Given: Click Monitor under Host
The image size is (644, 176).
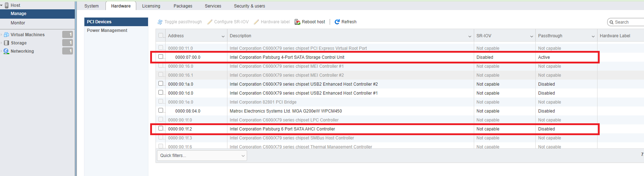Looking at the screenshot, I should (x=37, y=23).
